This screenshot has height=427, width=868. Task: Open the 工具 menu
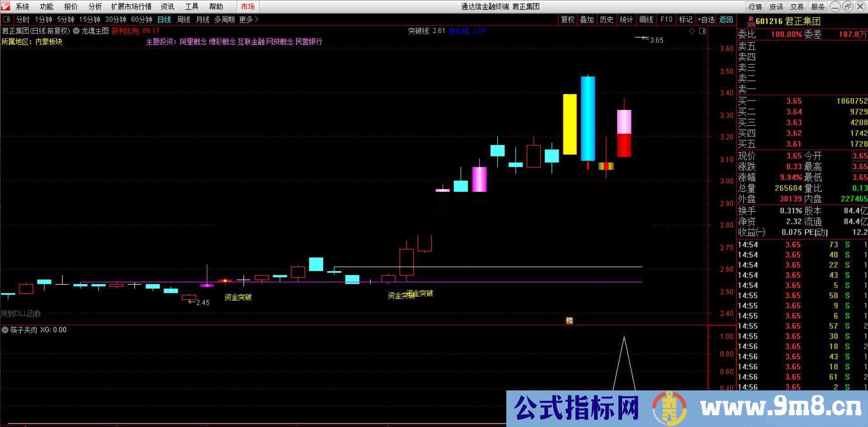[191, 6]
